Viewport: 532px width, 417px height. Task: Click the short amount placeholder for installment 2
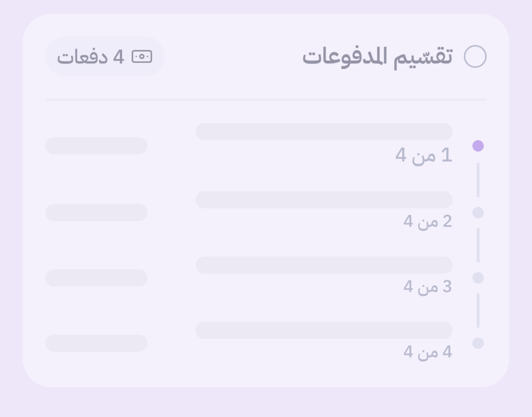coord(97,212)
